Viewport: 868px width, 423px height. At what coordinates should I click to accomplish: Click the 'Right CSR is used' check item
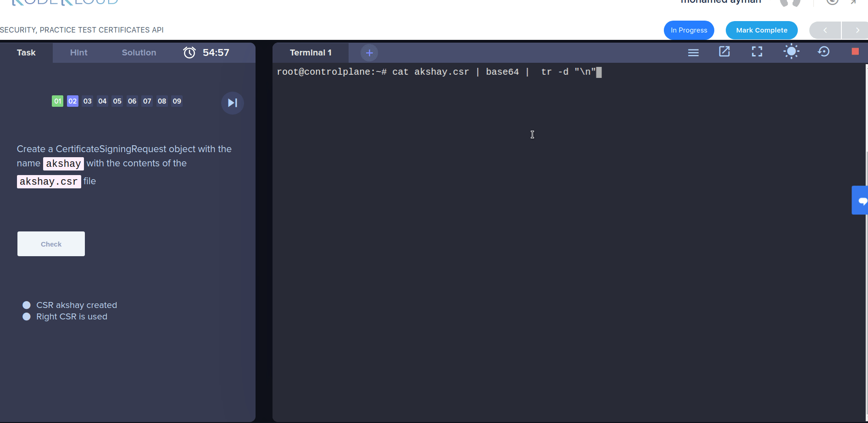coord(65,317)
